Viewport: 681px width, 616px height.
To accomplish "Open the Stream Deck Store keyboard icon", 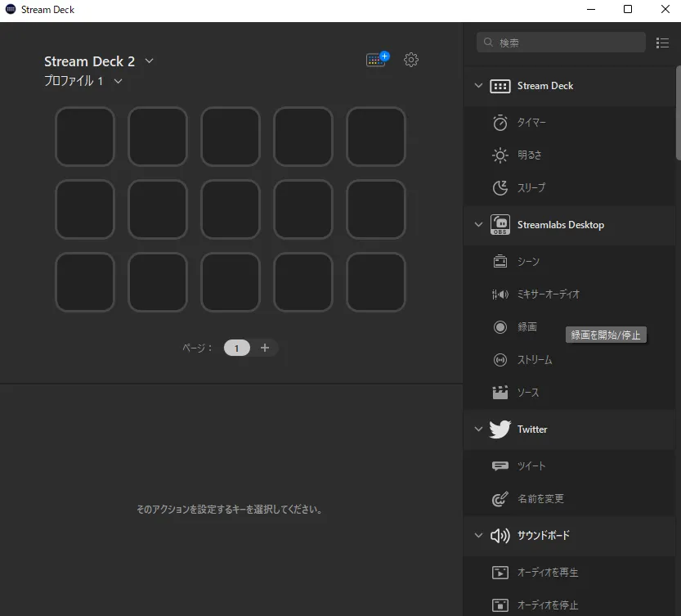I will (x=378, y=59).
